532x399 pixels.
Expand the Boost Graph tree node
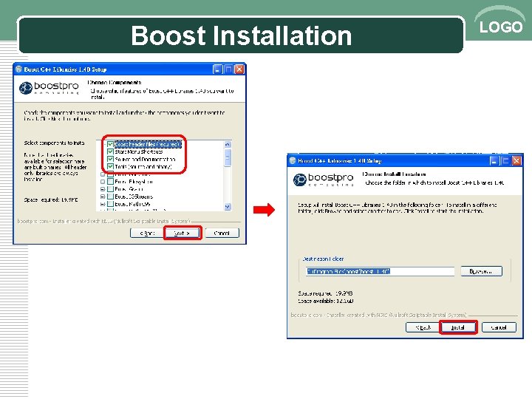click(103, 189)
